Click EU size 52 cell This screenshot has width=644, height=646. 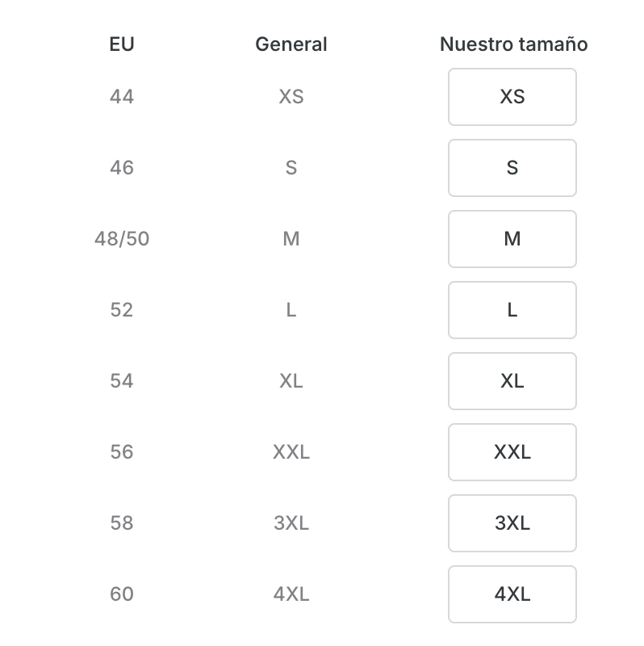pos(122,310)
